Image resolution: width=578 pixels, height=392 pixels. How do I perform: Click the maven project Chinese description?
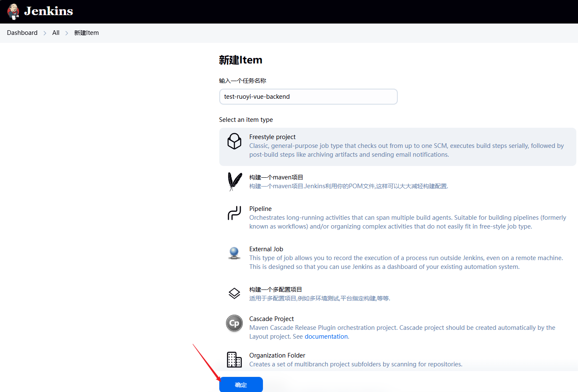coord(349,186)
